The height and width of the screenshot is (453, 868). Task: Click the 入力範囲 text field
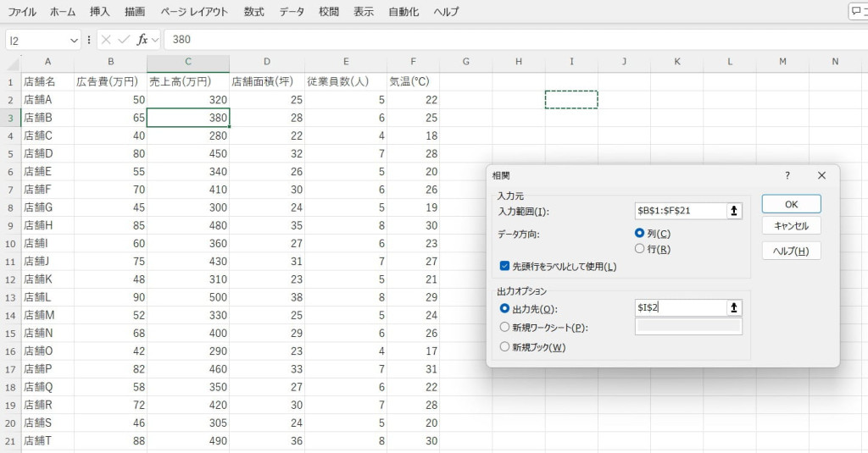point(679,211)
